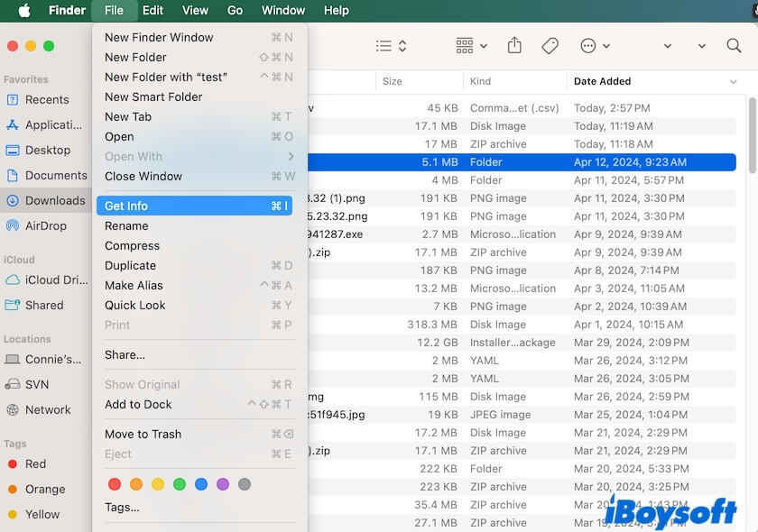Apply the purple tag color dot
This screenshot has width=758, height=532.
coord(223,484)
